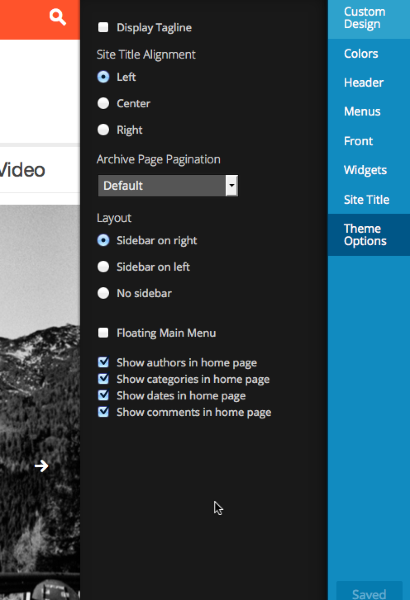
Task: Uncheck Show authors in home page
Action: point(103,362)
